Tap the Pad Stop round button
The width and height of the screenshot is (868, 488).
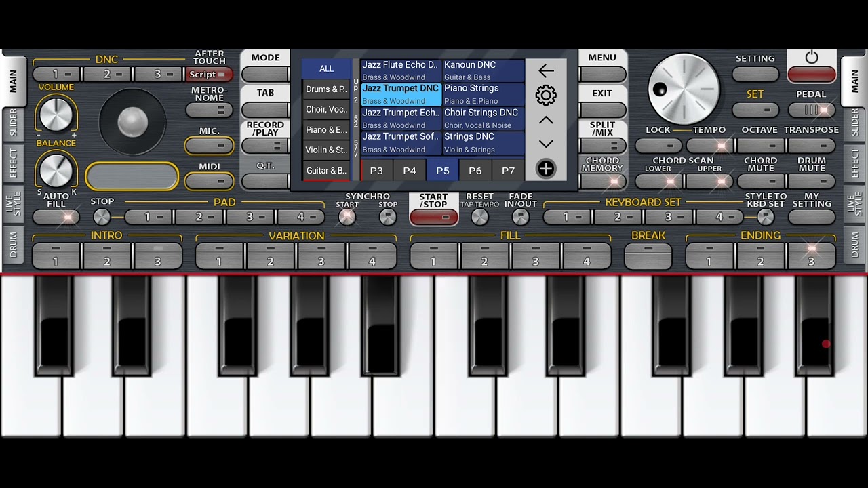point(102,217)
